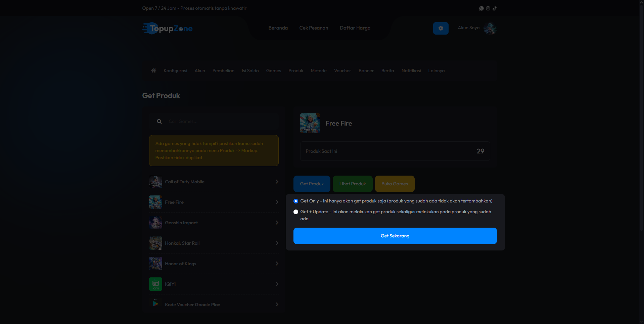Image resolution: width=644 pixels, height=324 pixels.
Task: Open the Produk menu
Action: (296, 71)
